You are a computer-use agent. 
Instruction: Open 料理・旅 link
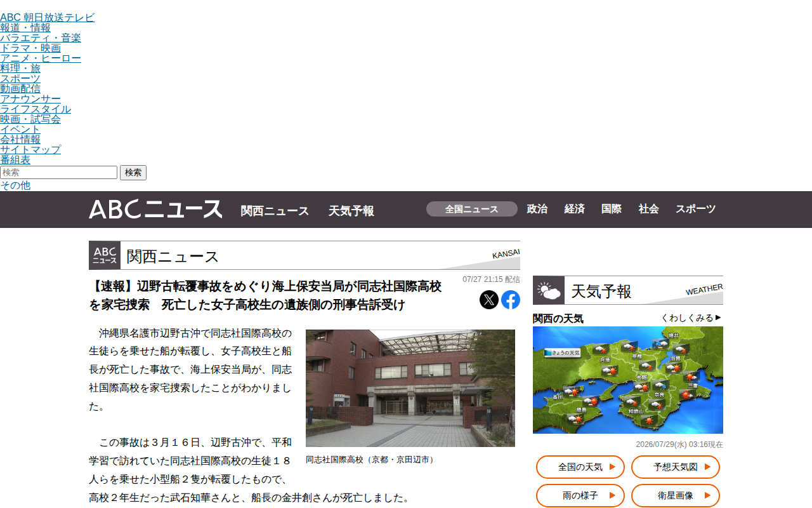20,68
